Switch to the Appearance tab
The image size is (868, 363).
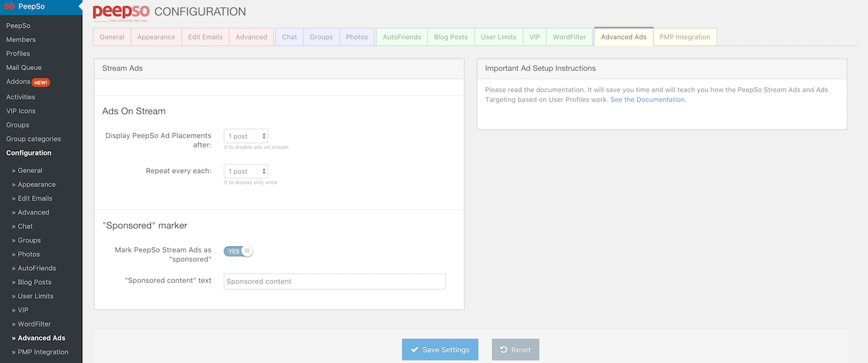point(156,37)
